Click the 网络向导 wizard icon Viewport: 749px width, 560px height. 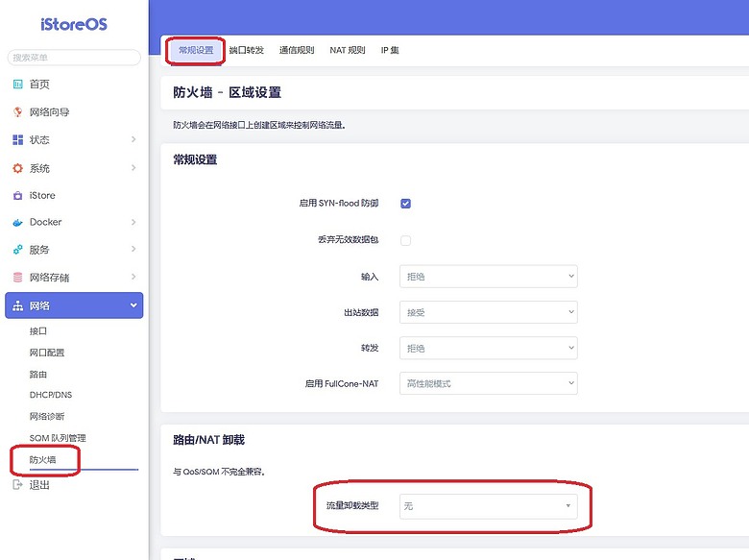pos(17,111)
